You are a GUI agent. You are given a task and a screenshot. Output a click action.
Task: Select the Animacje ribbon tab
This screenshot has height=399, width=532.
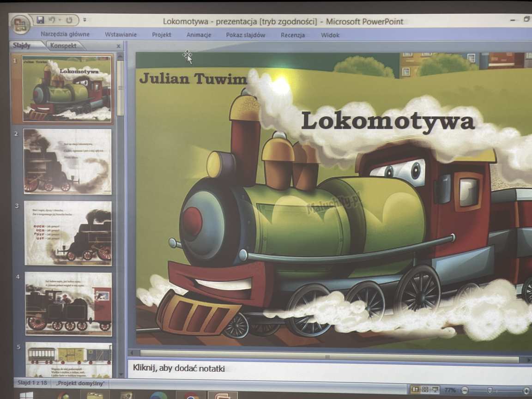click(x=199, y=35)
